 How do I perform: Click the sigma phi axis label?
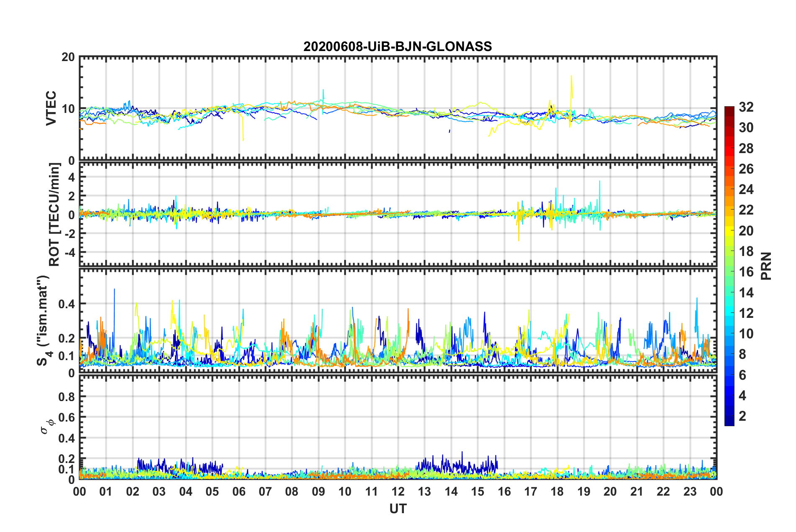click(x=48, y=426)
